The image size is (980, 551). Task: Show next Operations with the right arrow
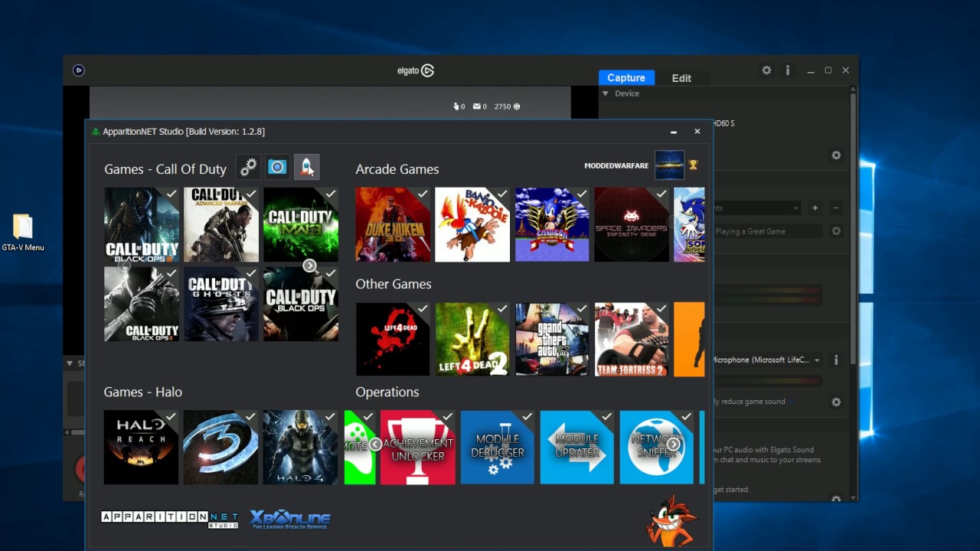click(673, 444)
